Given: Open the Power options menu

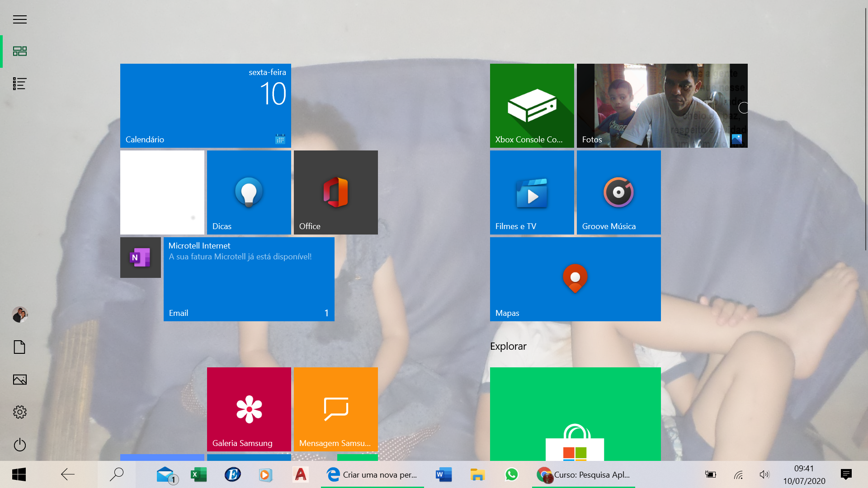Looking at the screenshot, I should [20, 445].
